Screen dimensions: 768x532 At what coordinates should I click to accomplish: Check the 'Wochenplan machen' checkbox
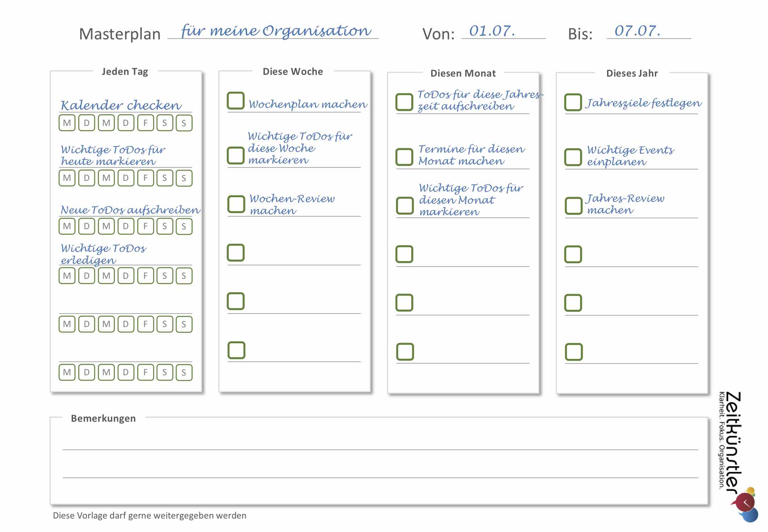236,101
